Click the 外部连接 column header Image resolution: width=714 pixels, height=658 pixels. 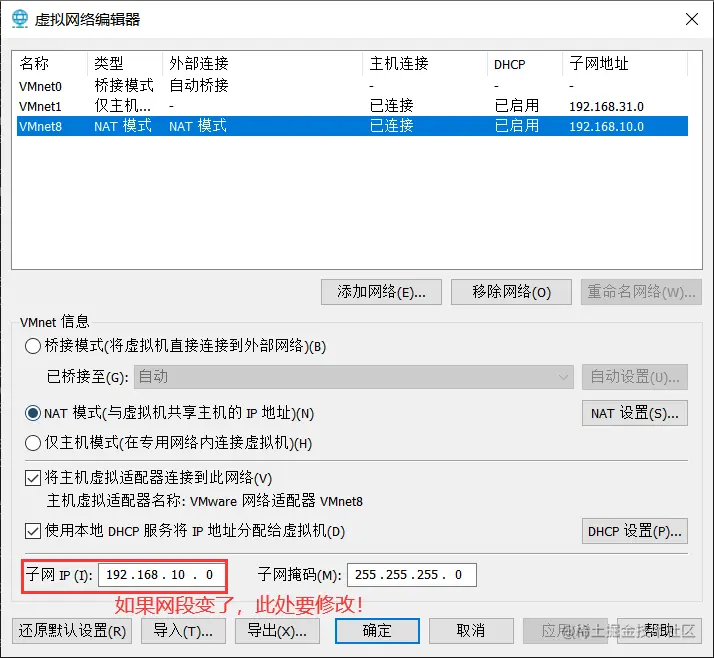(x=262, y=63)
